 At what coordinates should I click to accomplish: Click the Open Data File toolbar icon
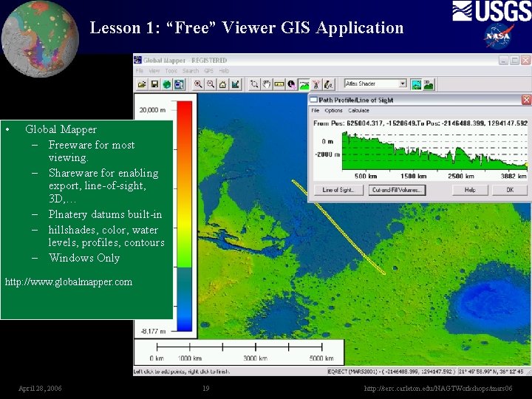click(142, 84)
